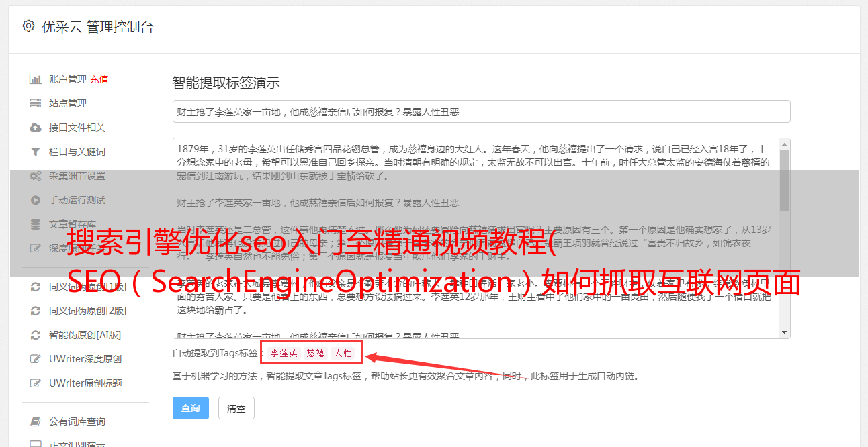The width and height of the screenshot is (868, 447).
Task: Click the play circle icon for 手动运行测试
Action: [x=36, y=200]
